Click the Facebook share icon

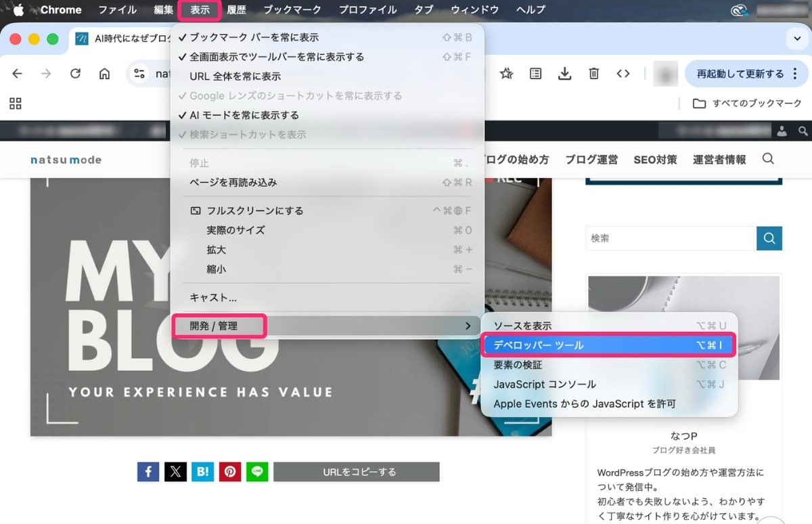click(x=148, y=472)
